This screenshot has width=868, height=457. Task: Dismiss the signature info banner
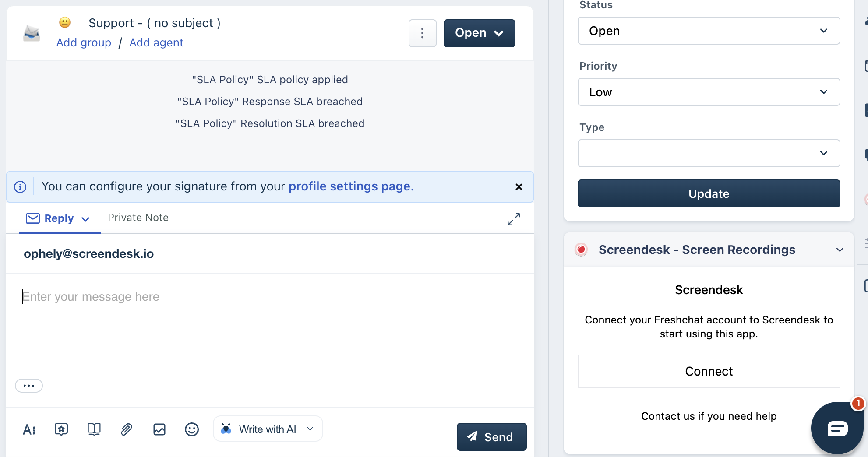click(x=519, y=187)
